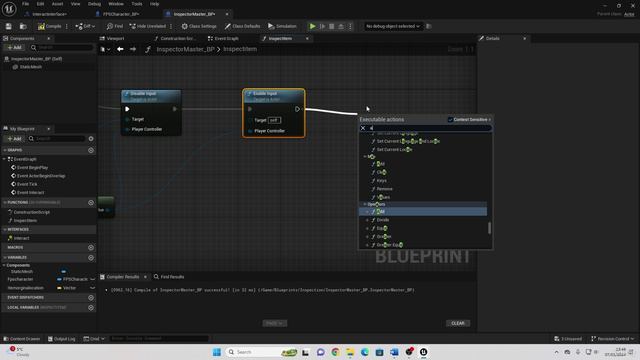Open the Find tool in toolbar

coord(115,26)
